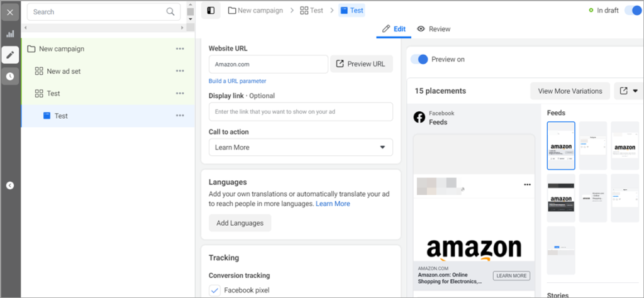
Task: Open the Call to action dropdown
Action: click(301, 147)
